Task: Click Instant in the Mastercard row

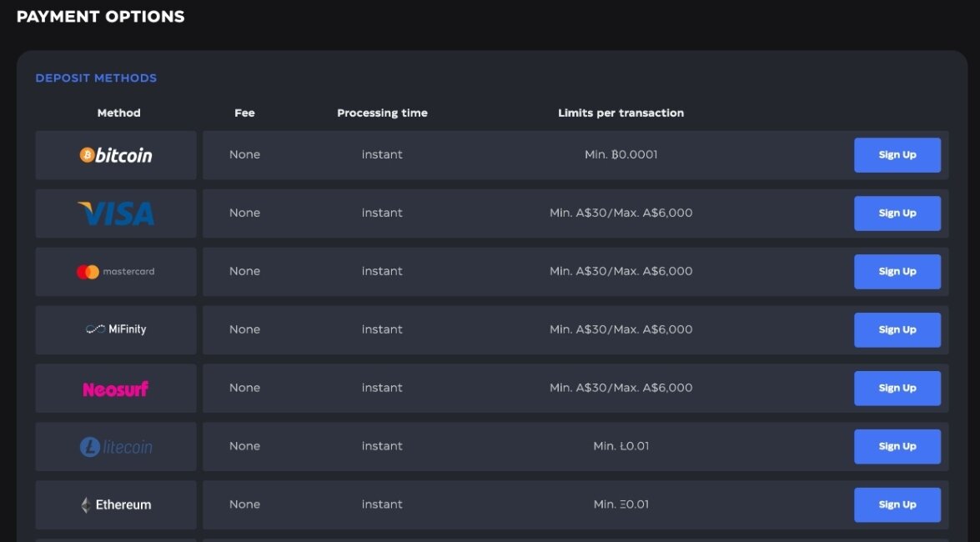Action: pos(382,271)
